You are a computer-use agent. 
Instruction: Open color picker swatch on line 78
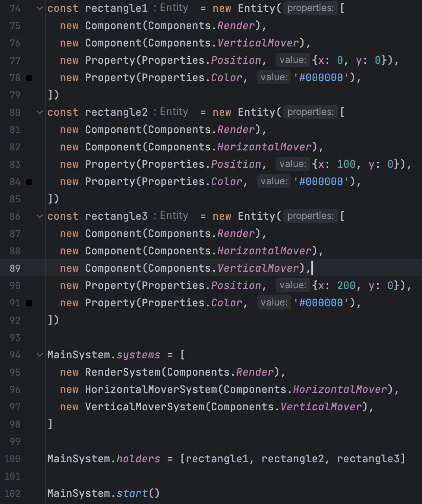click(29, 78)
